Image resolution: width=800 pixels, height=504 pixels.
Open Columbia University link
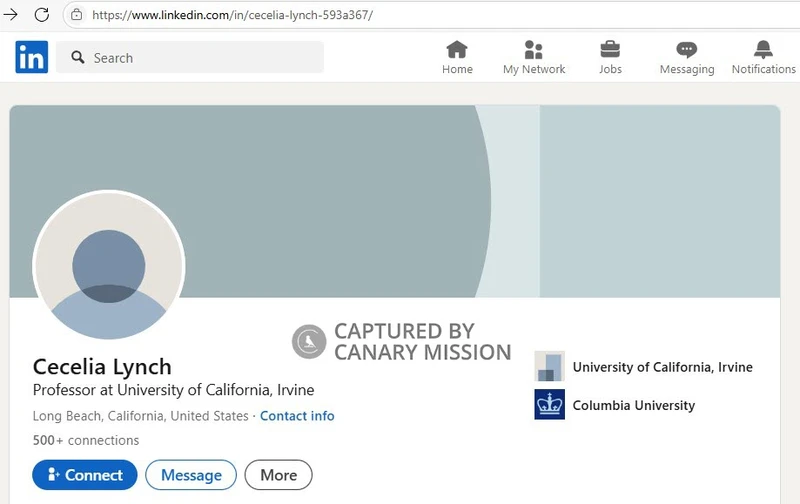point(634,406)
